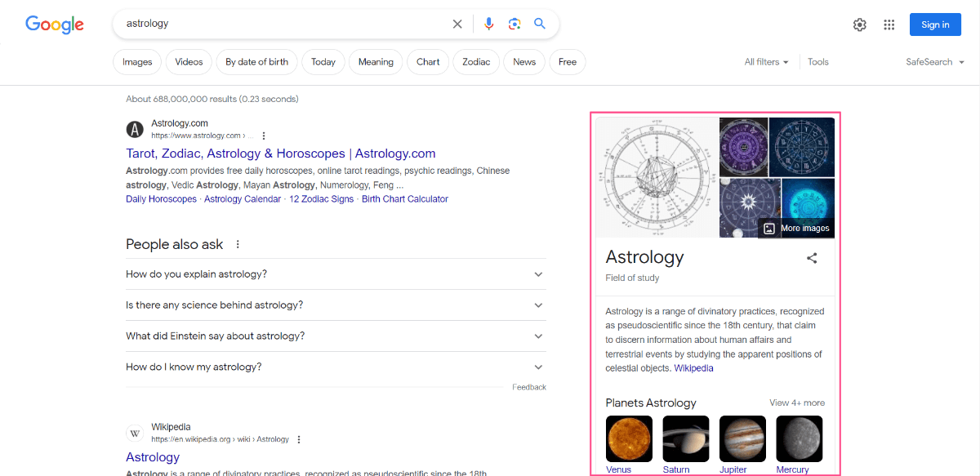Open Google Lens image search

(x=514, y=24)
